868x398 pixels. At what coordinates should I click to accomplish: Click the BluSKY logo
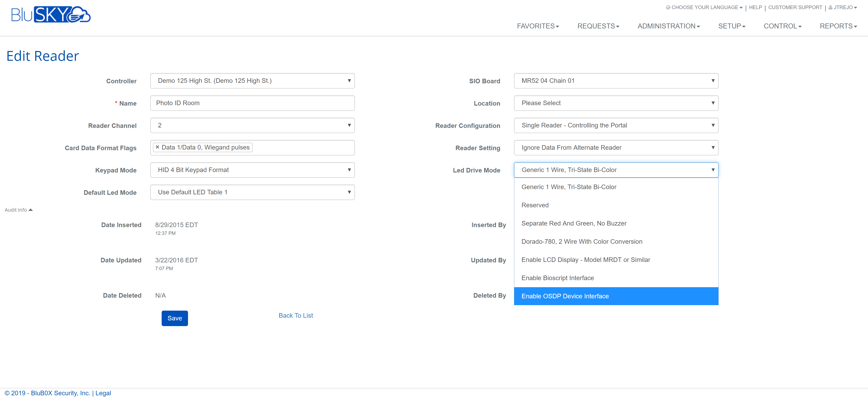50,15
